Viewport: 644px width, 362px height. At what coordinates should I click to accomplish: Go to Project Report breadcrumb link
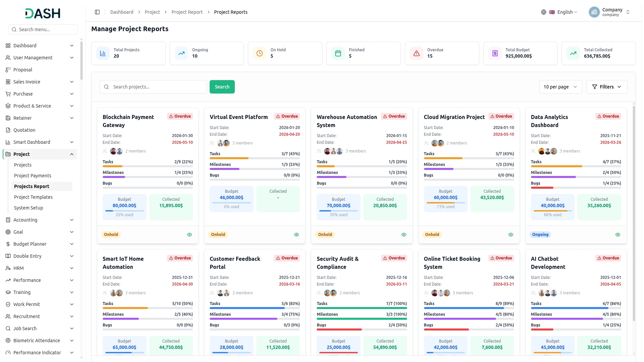click(x=187, y=12)
